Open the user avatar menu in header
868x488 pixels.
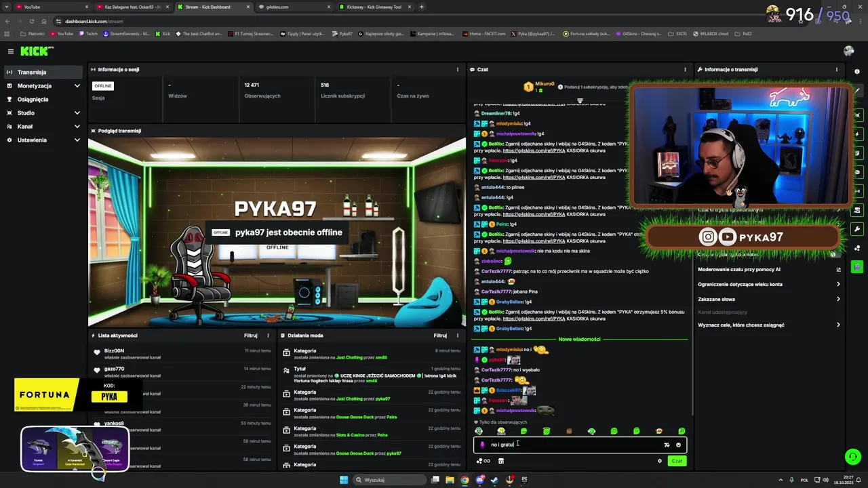tap(848, 51)
